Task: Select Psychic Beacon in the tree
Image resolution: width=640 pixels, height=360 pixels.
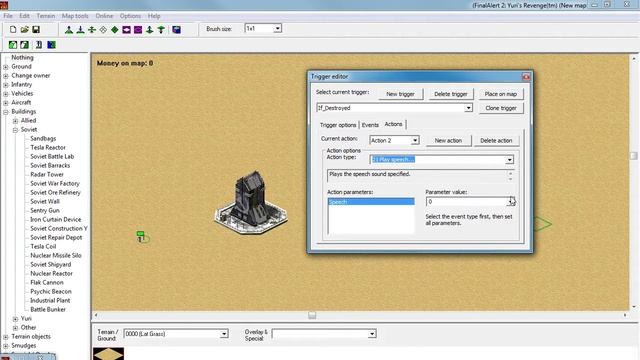Action: (51, 291)
